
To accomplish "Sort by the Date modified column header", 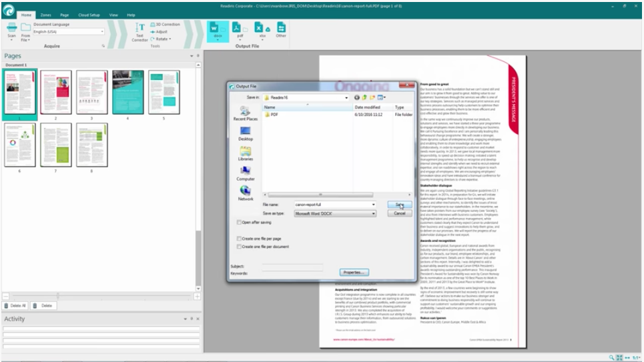I will [x=373, y=107].
